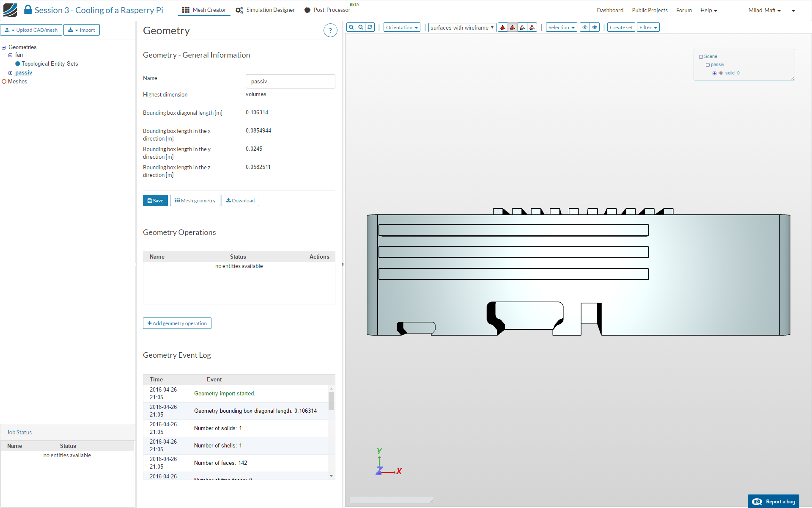Open the Post-Processor tab

click(327, 10)
